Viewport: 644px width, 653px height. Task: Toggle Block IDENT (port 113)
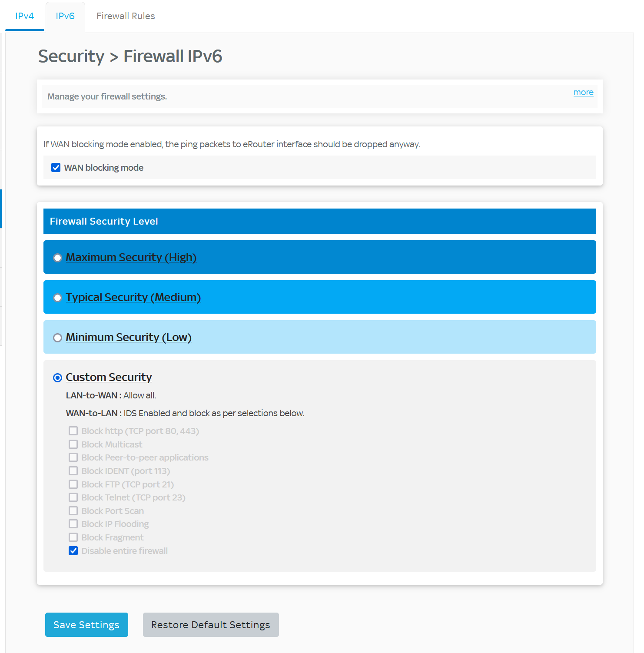[73, 471]
